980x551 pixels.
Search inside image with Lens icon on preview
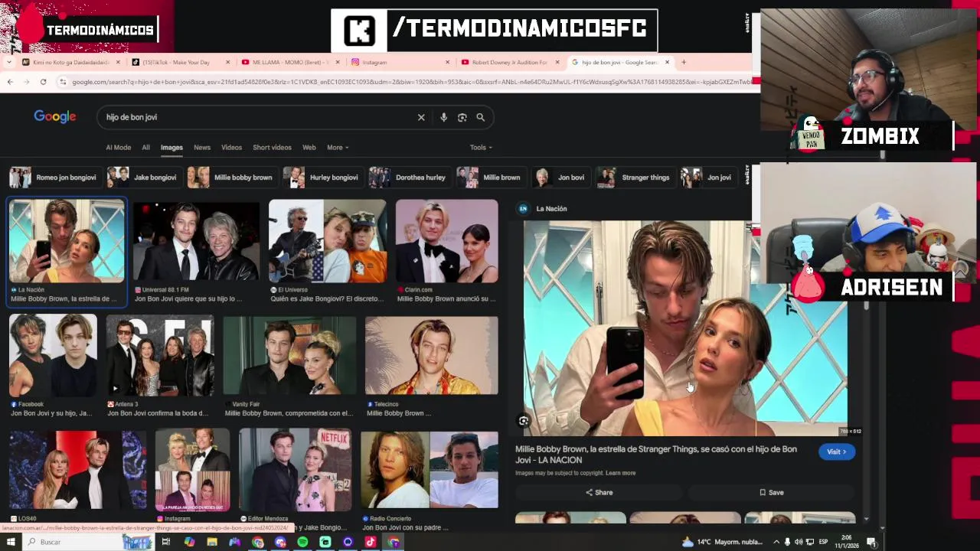click(x=524, y=421)
